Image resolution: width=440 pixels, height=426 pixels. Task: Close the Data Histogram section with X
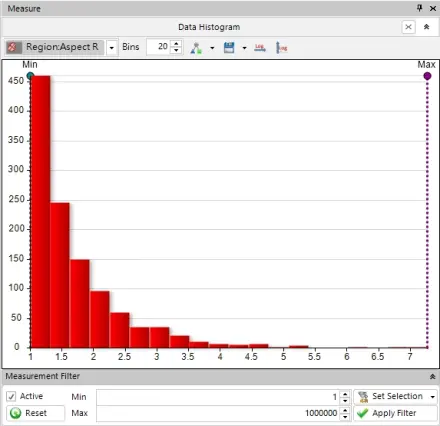(x=408, y=27)
